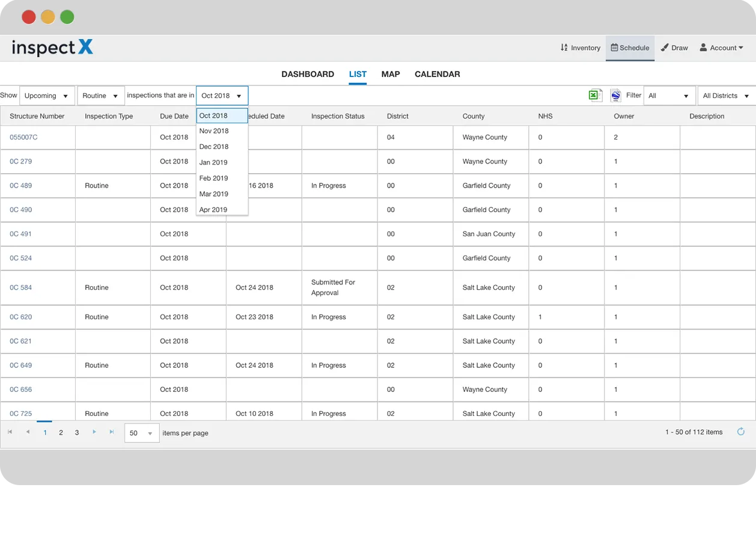Go to previous page arrow
The height and width of the screenshot is (535, 756).
[28, 432]
